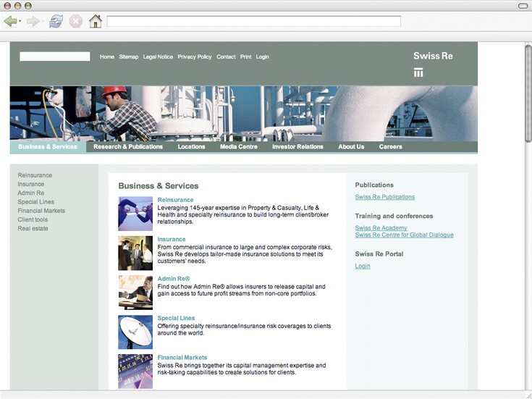532x399 pixels.
Task: Open the Reinsurance heading link in main content
Action: [x=175, y=200]
